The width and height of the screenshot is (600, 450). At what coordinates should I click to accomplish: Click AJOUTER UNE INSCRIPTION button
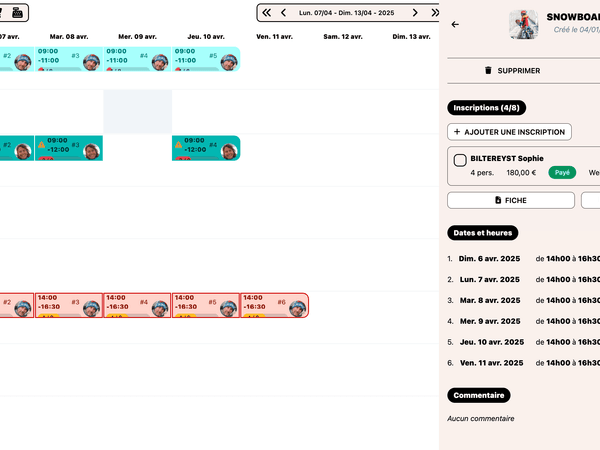[x=509, y=132]
